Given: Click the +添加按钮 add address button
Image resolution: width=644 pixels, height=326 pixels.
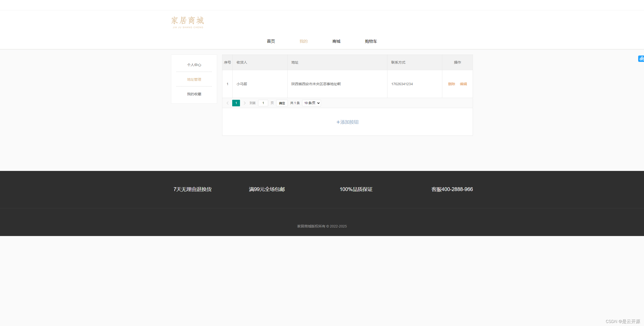Looking at the screenshot, I should pyautogui.click(x=347, y=122).
